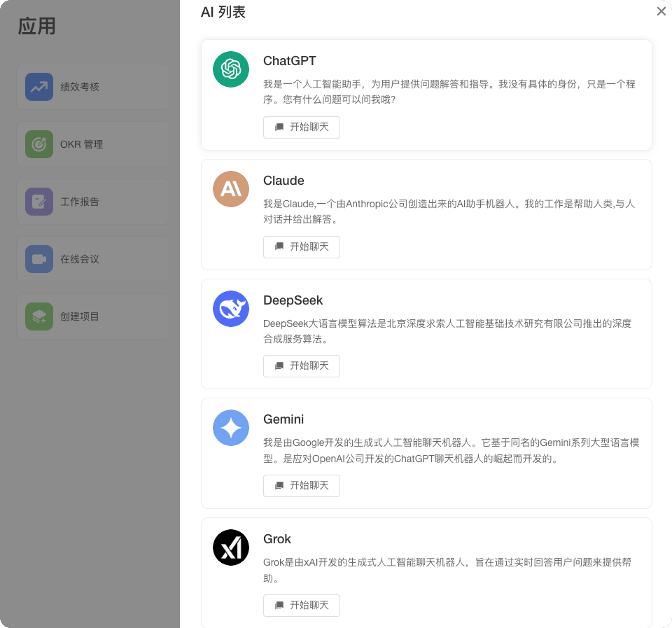Start chat with Gemini via 开始聊天
This screenshot has width=672, height=628.
point(302,486)
